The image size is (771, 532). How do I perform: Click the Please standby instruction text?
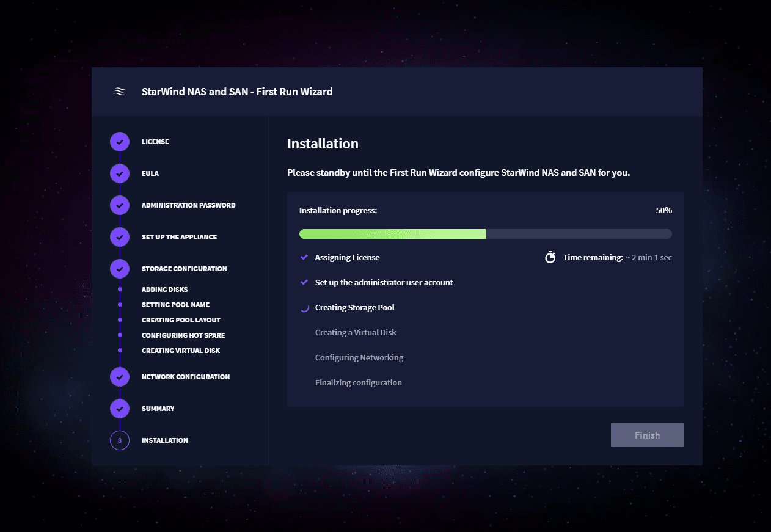point(458,173)
